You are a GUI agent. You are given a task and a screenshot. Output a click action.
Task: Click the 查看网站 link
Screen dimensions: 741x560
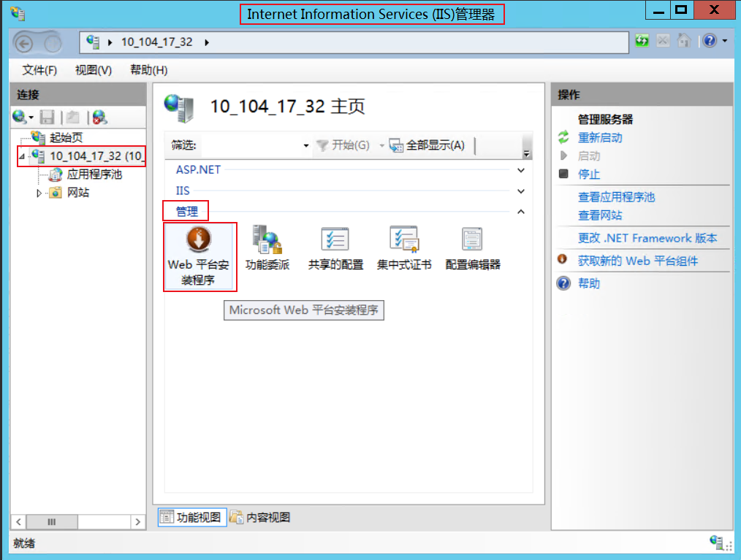[x=600, y=215]
